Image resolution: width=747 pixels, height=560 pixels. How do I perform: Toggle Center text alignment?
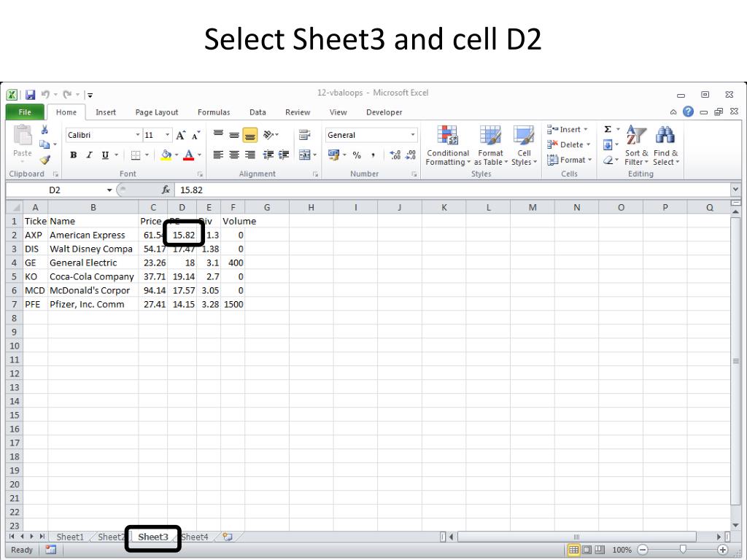[x=234, y=155]
